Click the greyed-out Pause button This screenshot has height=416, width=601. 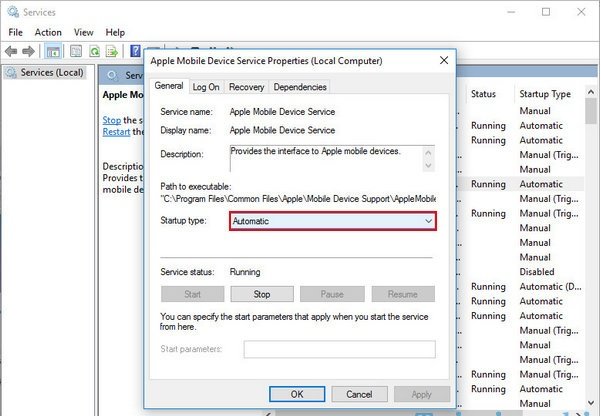pyautogui.click(x=332, y=294)
